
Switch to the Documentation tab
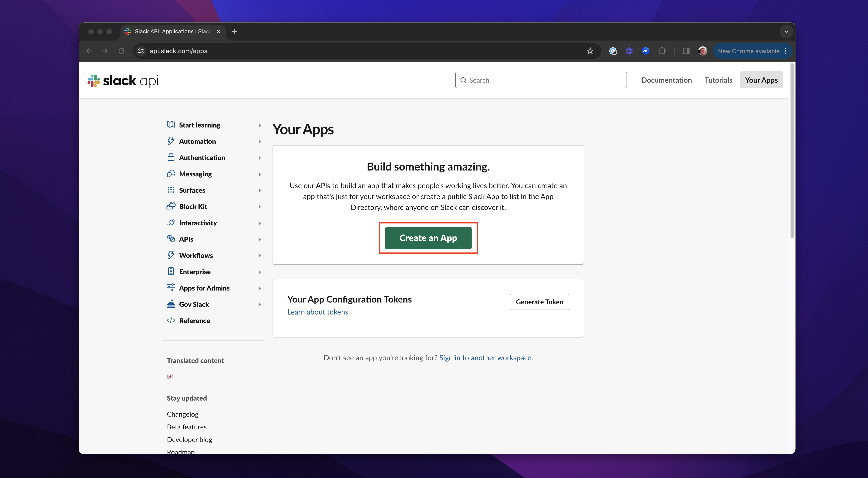[666, 80]
